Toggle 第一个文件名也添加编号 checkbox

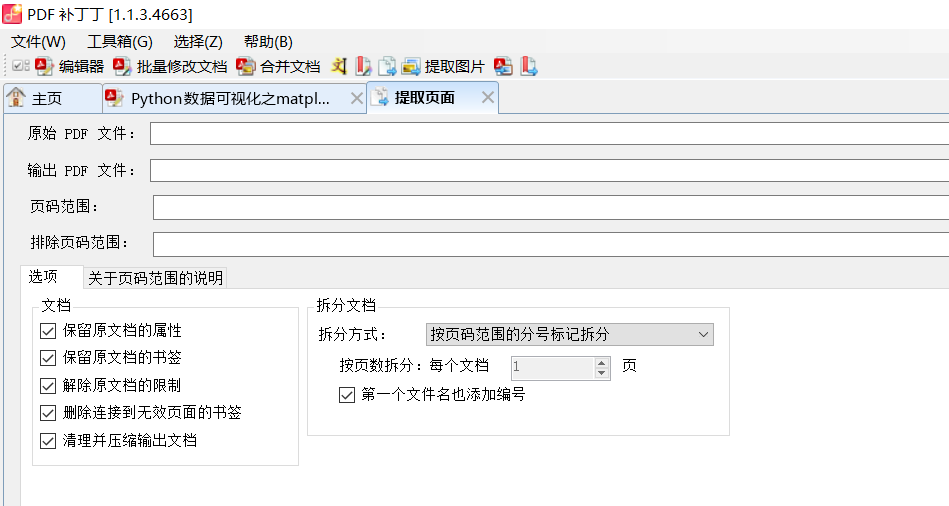point(347,395)
